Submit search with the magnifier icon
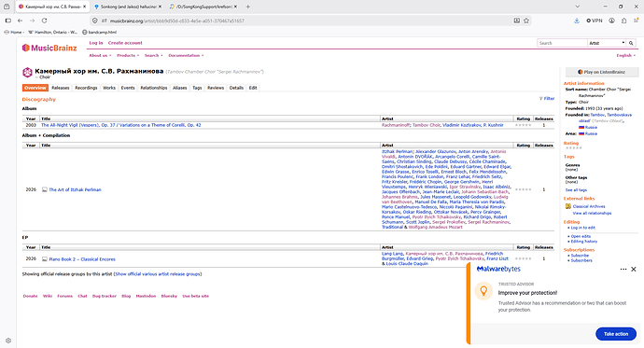This screenshot has height=348, width=644. pos(631,43)
